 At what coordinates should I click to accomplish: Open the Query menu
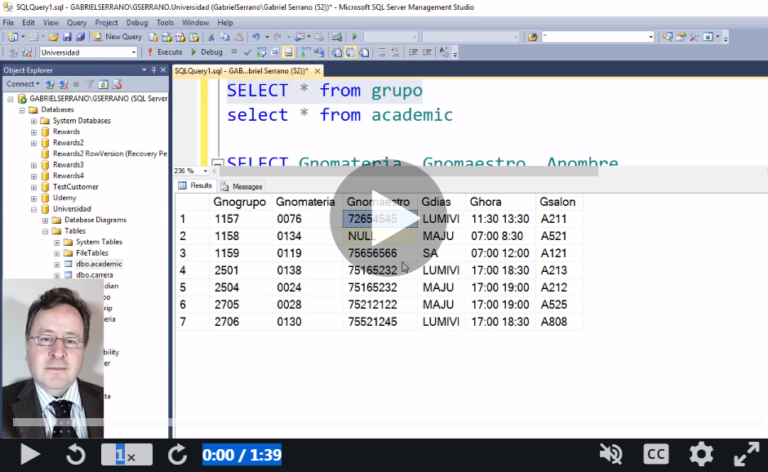click(76, 23)
